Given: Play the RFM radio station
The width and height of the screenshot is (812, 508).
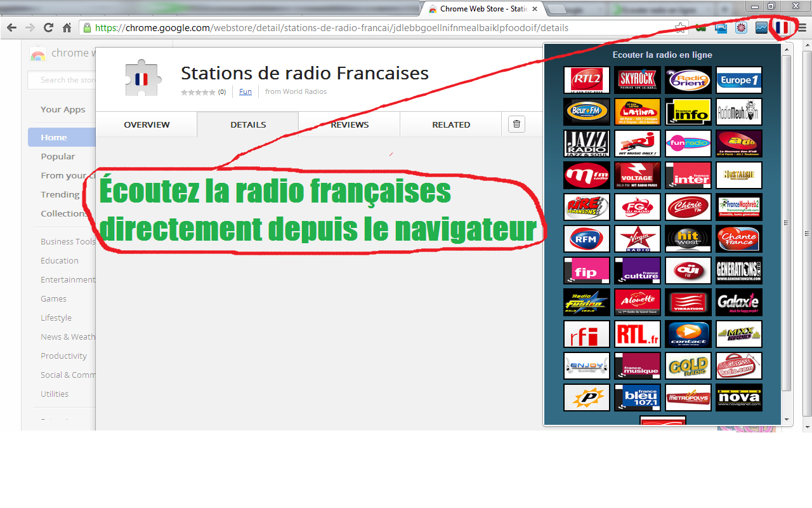Looking at the screenshot, I should click(x=587, y=239).
